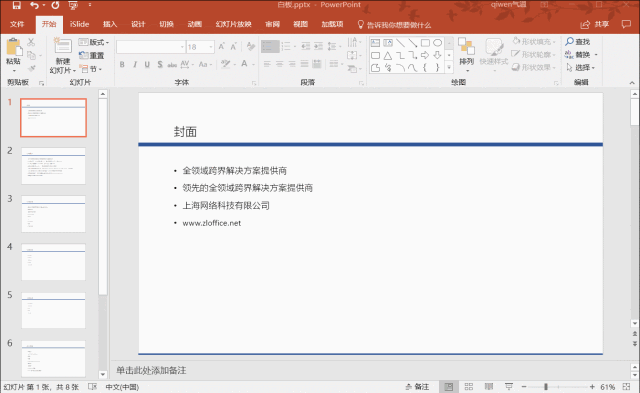Toggle text Shadow formatting
Screen dimensions: 640x393
(160, 64)
